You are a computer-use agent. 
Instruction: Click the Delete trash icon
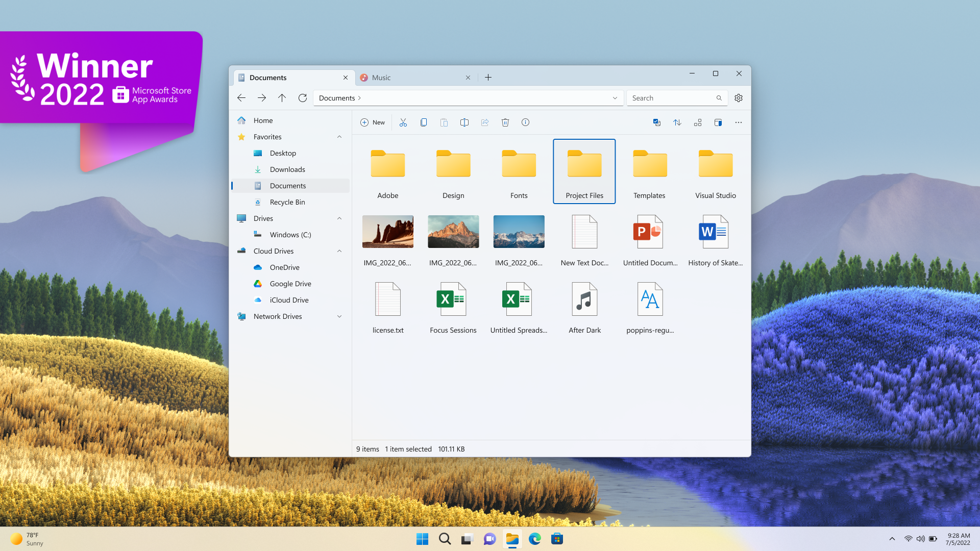click(505, 122)
